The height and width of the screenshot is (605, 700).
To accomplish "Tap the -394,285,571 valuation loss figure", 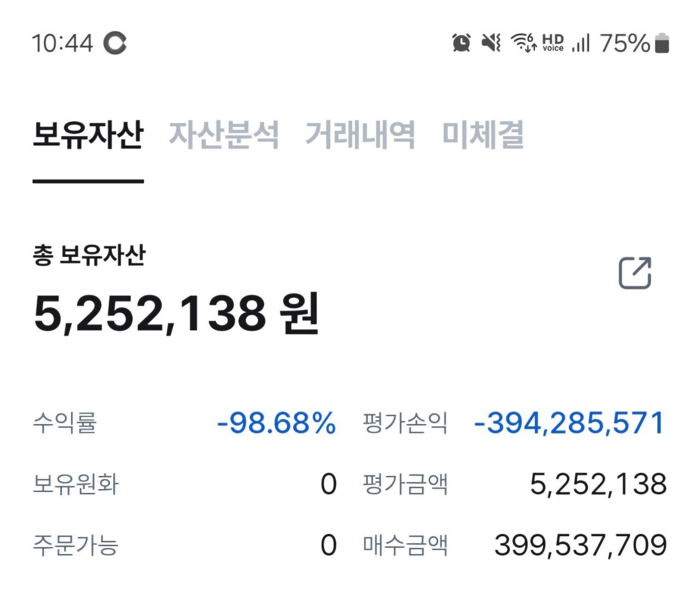I will coord(569,423).
